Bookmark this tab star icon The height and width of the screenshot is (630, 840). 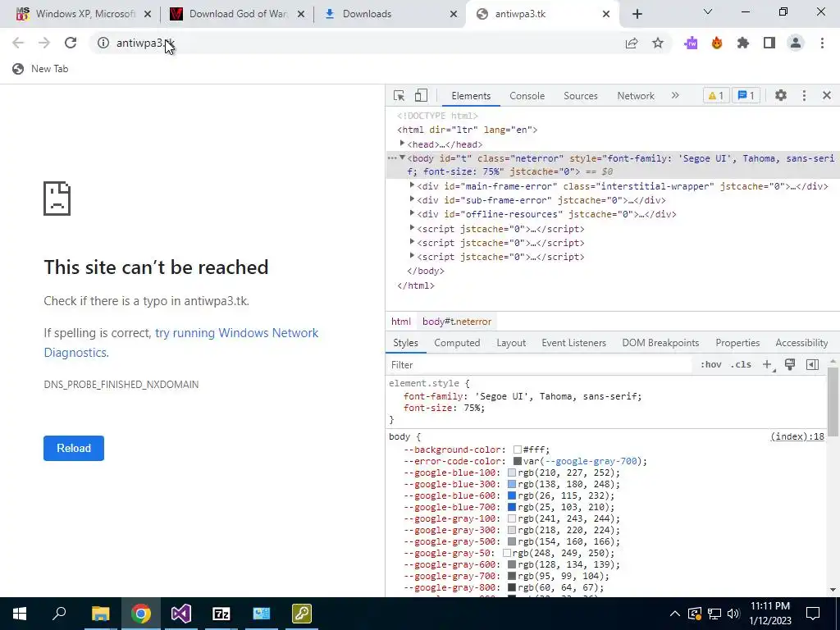pyautogui.click(x=658, y=43)
